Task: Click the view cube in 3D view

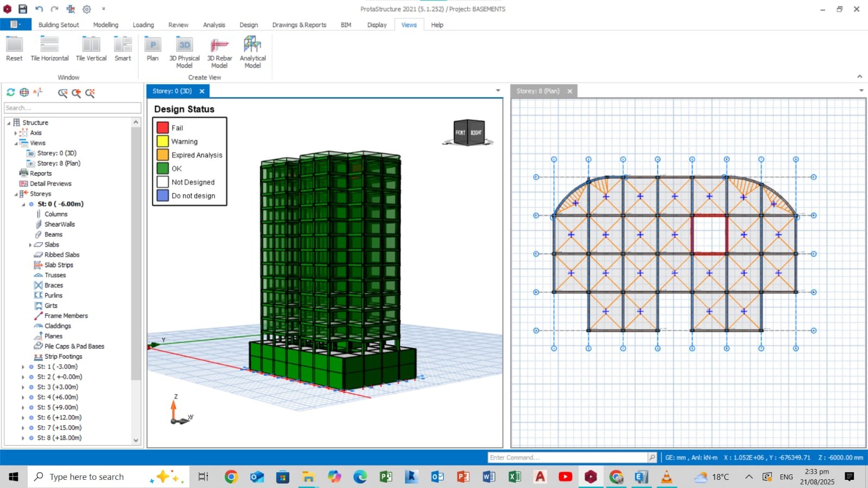Action: click(x=468, y=132)
